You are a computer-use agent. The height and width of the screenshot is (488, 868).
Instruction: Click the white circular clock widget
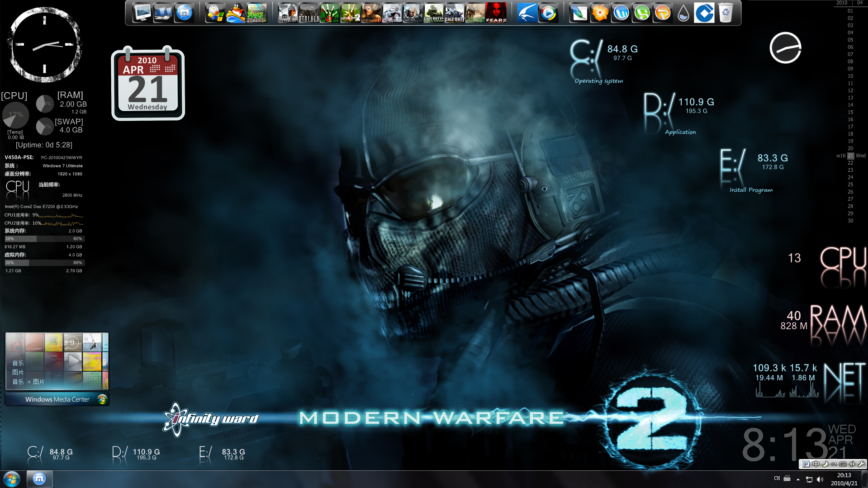[785, 48]
